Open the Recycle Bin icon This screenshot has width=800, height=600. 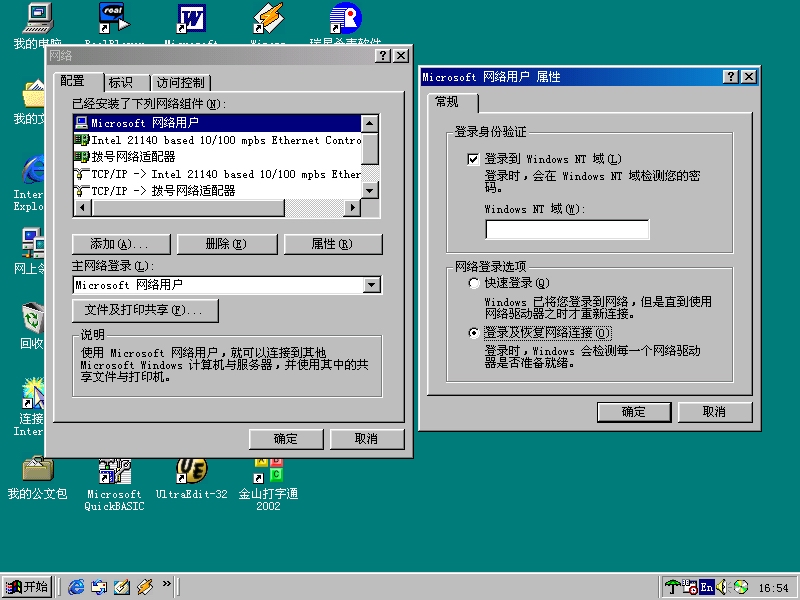(33, 319)
